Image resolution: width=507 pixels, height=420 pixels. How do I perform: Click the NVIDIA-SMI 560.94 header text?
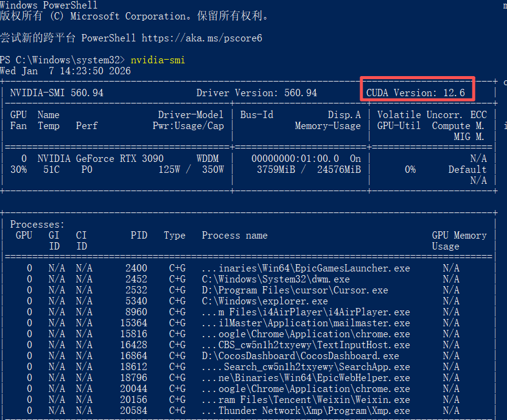tap(57, 93)
